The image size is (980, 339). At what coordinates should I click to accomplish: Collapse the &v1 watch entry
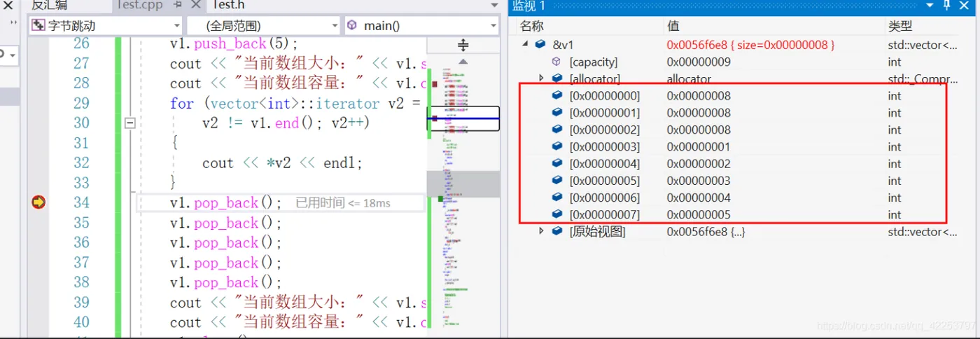tap(525, 44)
